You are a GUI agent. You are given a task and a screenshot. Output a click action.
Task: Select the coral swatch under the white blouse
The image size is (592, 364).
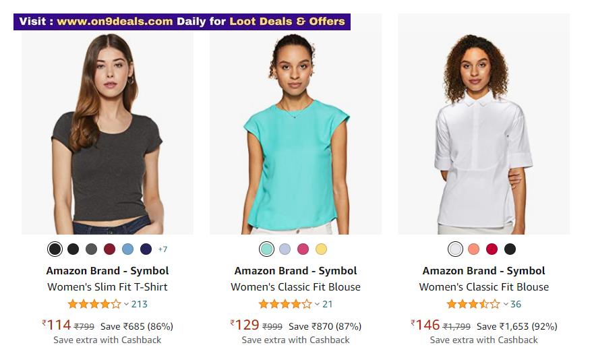[x=474, y=249]
